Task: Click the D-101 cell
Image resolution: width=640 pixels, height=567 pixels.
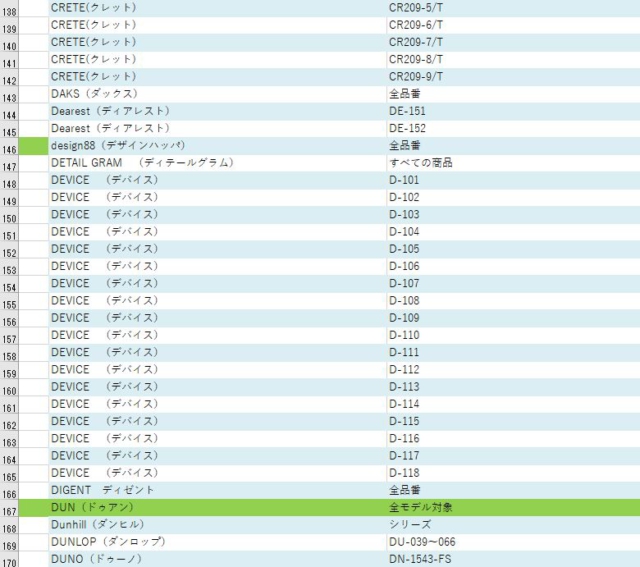Action: [x=513, y=180]
